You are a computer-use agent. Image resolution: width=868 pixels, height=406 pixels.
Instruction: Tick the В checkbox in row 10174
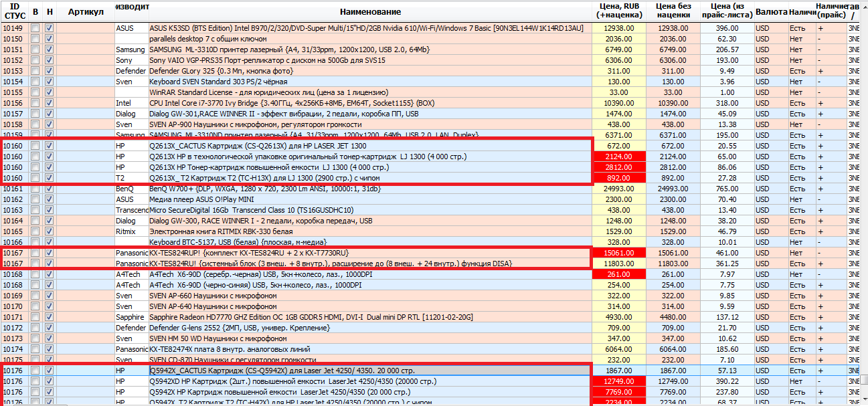35,349
